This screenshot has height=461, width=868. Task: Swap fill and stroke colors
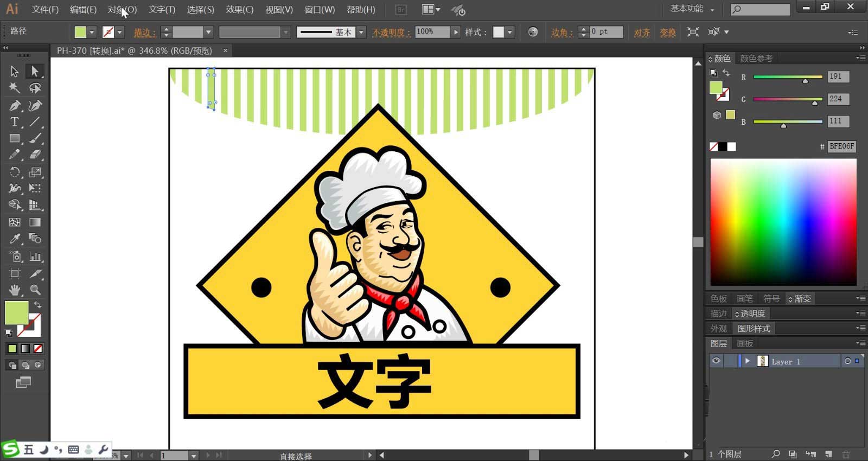coord(37,305)
